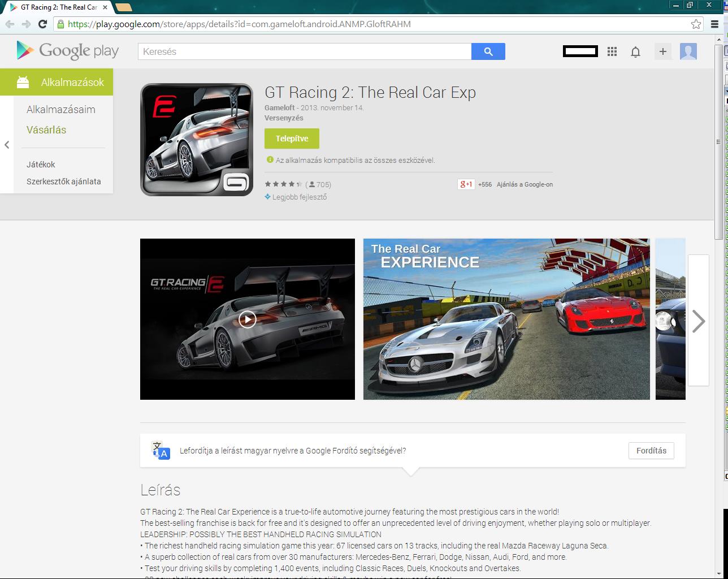Click the Ajánlás a Google-on text
Image resolution: width=728 pixels, height=579 pixels.
coord(525,184)
